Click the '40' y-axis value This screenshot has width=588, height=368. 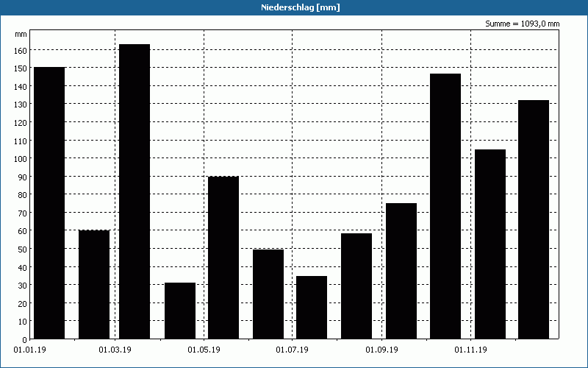[x=23, y=267]
